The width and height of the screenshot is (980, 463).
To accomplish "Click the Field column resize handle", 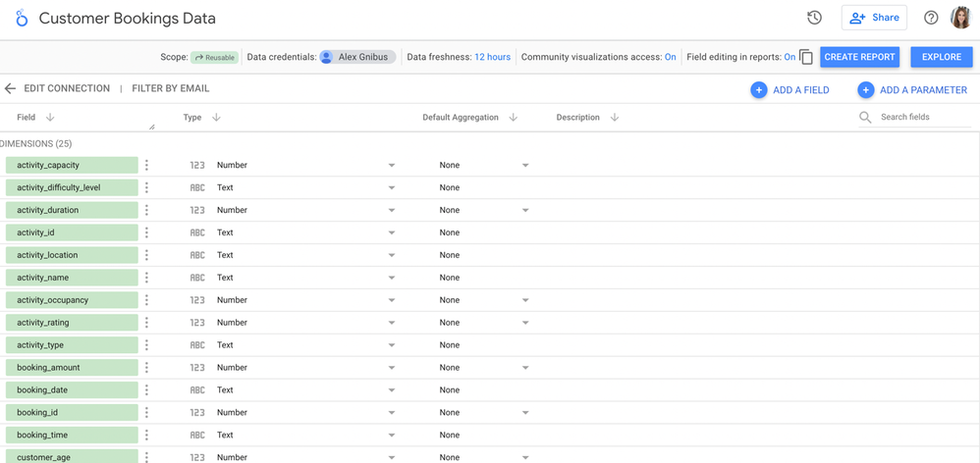I will 152,128.
